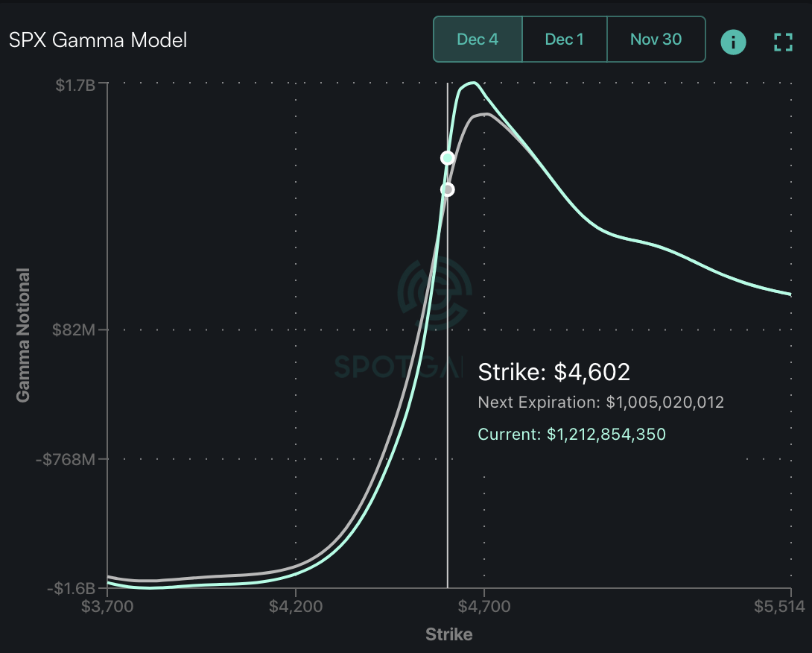The image size is (812, 653).
Task: Click the gray Next Expiration data marker
Action: (x=448, y=189)
